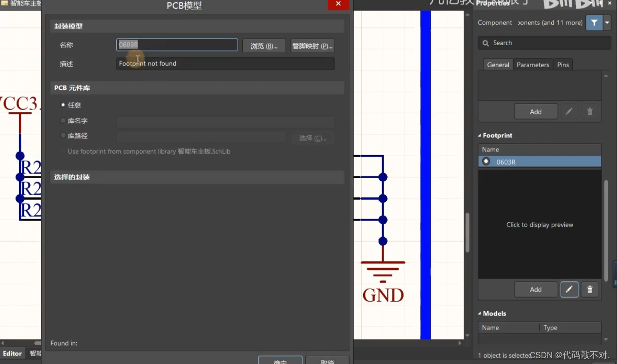Switch to the General tab
The width and height of the screenshot is (617, 364).
tap(498, 65)
